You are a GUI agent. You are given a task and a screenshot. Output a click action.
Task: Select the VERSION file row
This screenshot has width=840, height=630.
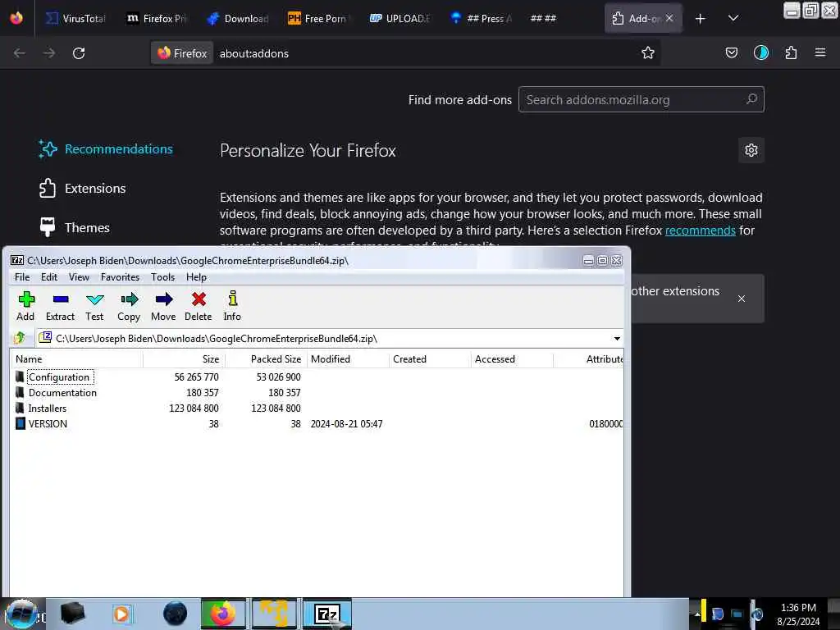coord(316,424)
